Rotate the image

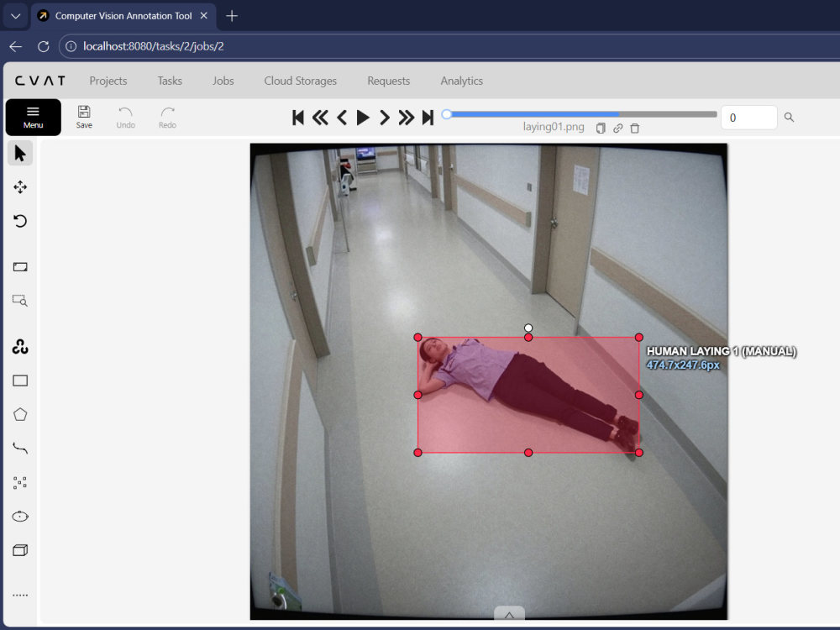pyautogui.click(x=20, y=221)
